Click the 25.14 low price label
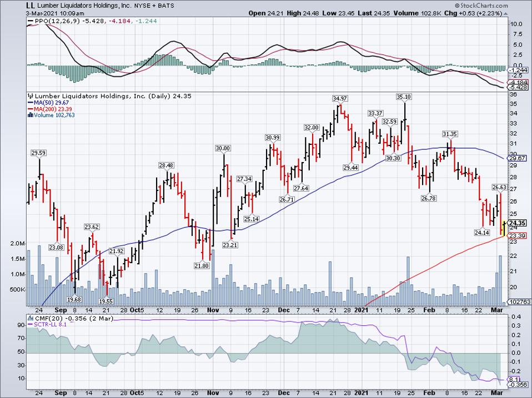532x398 pixels. tap(252, 219)
